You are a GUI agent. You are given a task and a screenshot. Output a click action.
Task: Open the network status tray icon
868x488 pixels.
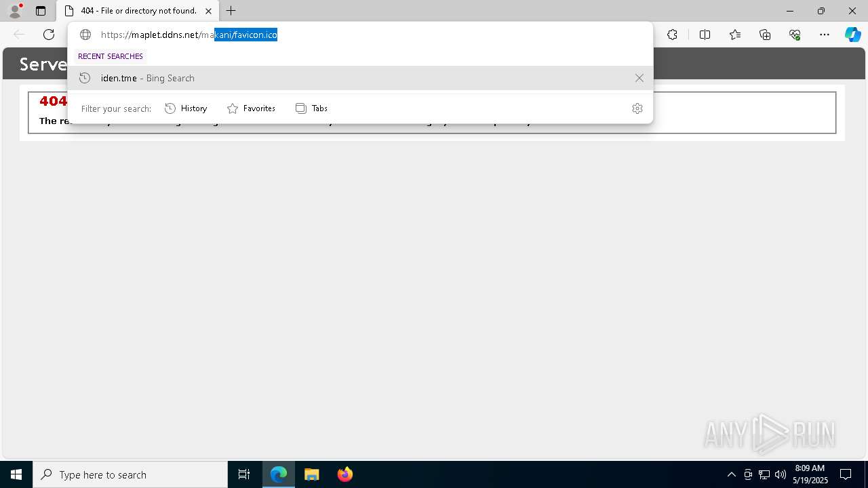point(764,474)
